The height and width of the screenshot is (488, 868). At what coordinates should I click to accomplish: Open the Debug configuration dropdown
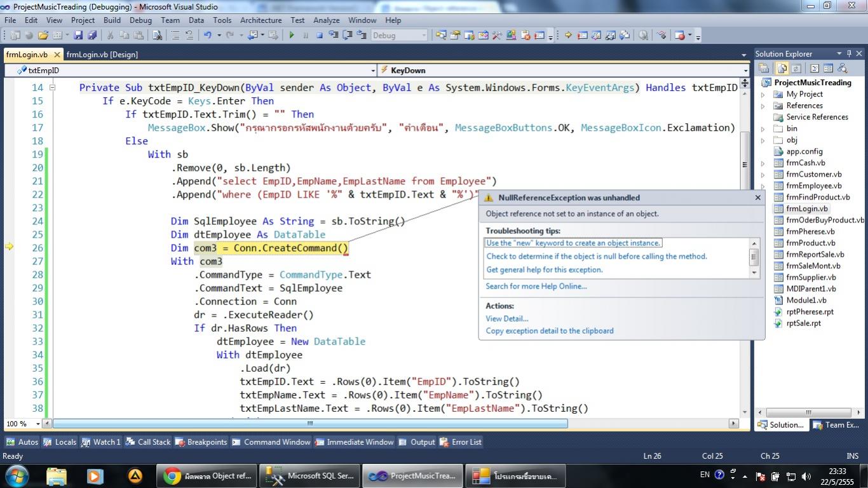(x=424, y=36)
